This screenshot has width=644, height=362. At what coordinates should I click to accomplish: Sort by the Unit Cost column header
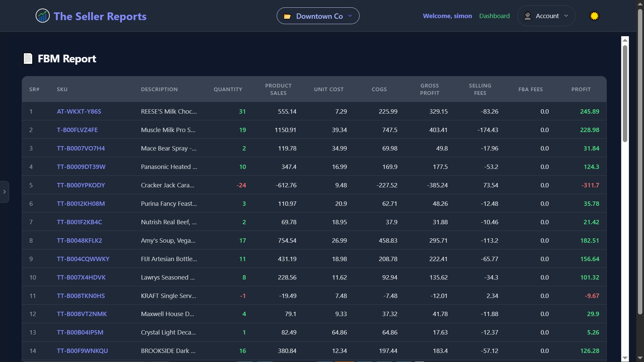329,89
